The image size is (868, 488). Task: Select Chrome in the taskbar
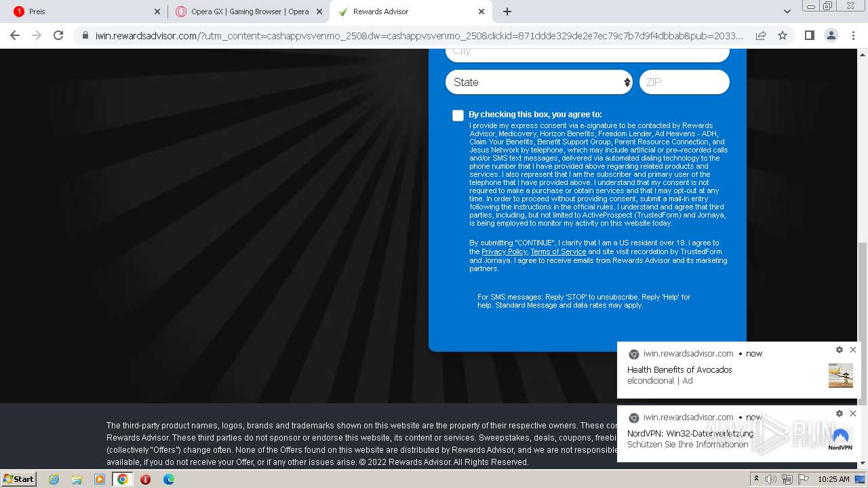123,479
